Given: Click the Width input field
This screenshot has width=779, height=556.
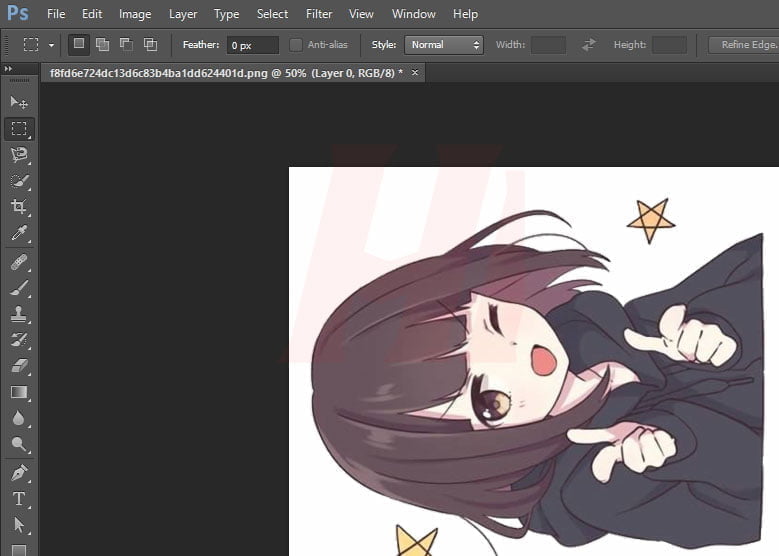Looking at the screenshot, I should pos(548,45).
